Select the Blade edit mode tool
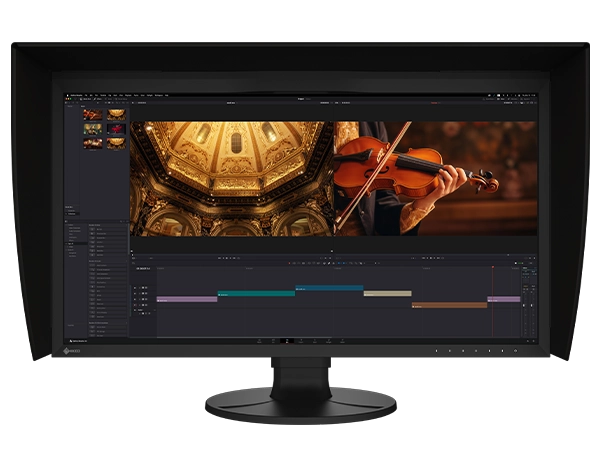This screenshot has width=600, height=450. point(303,263)
